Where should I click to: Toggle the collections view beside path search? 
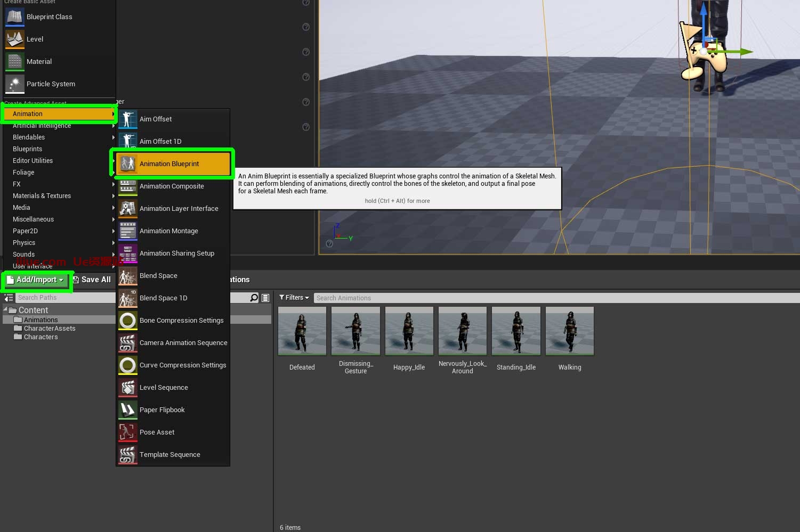(265, 298)
